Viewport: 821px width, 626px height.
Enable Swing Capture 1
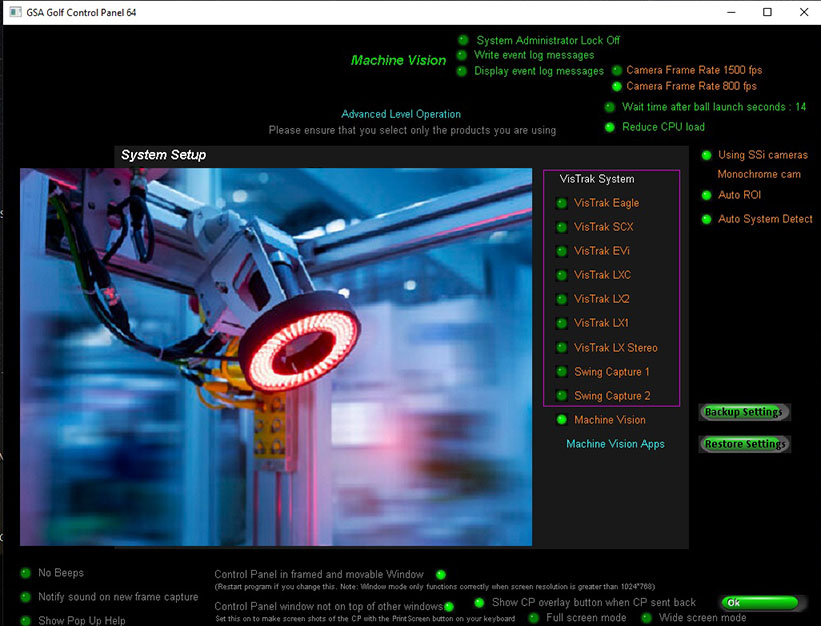click(562, 372)
